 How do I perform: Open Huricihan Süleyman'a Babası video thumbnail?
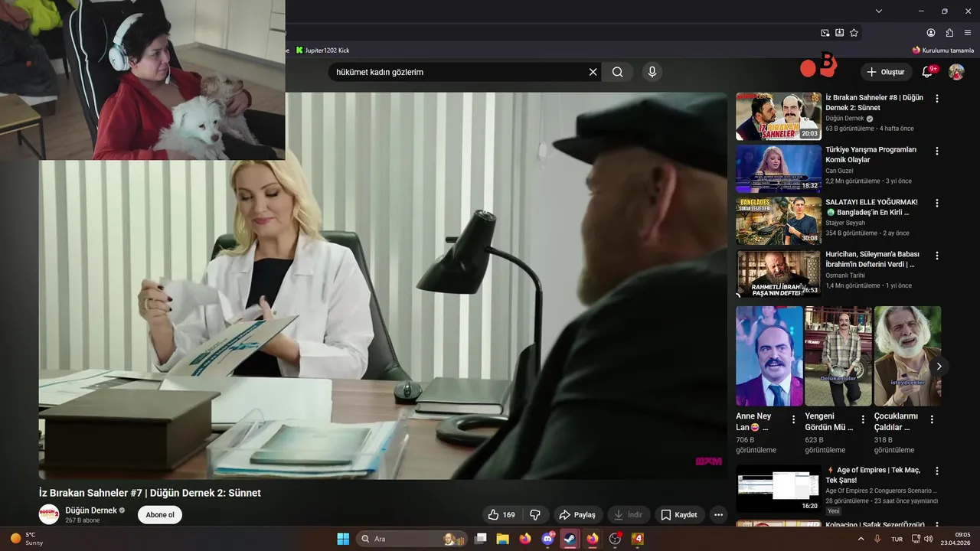(x=779, y=273)
